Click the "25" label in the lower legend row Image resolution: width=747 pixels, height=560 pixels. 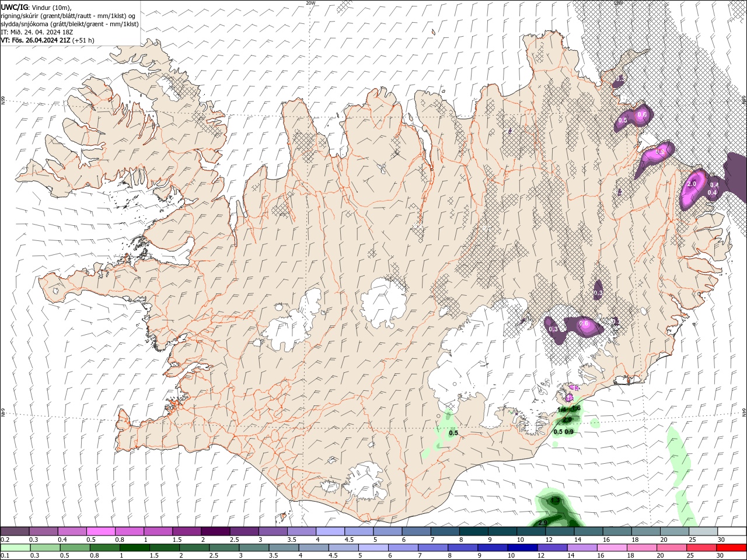pyautogui.click(x=689, y=556)
